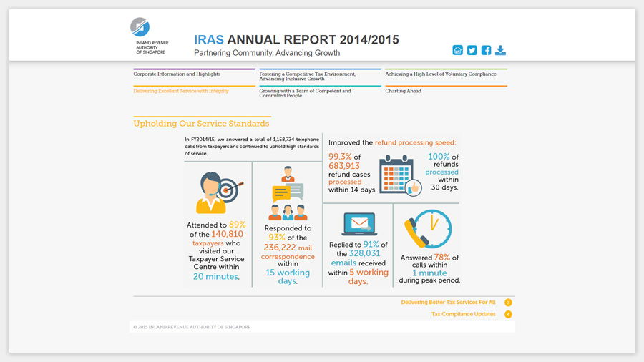The image size is (644, 362).
Task: Click the 140,810 taxpayers figure
Action: coord(227,234)
